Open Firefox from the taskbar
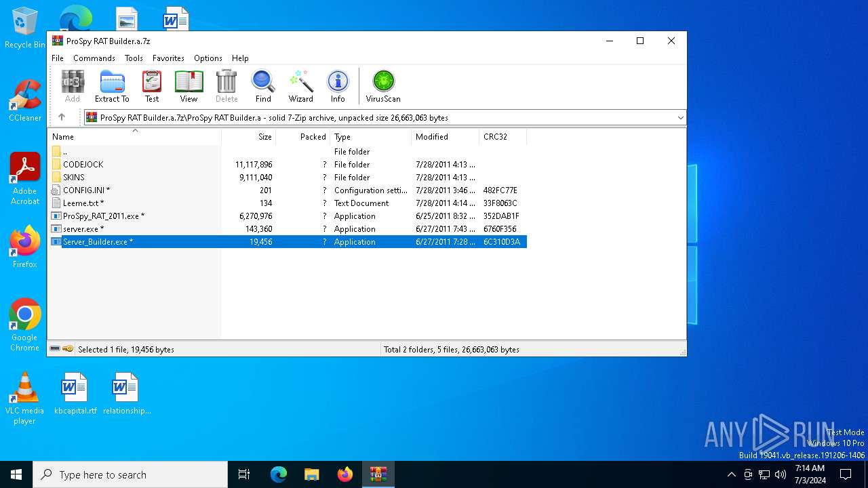868x488 pixels. click(x=345, y=474)
